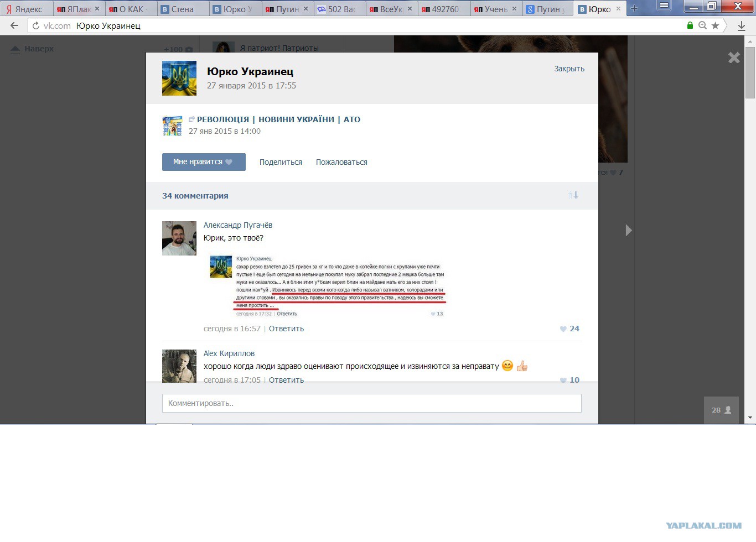
Task: Open the browser downloads arrow icon
Action: tap(742, 25)
